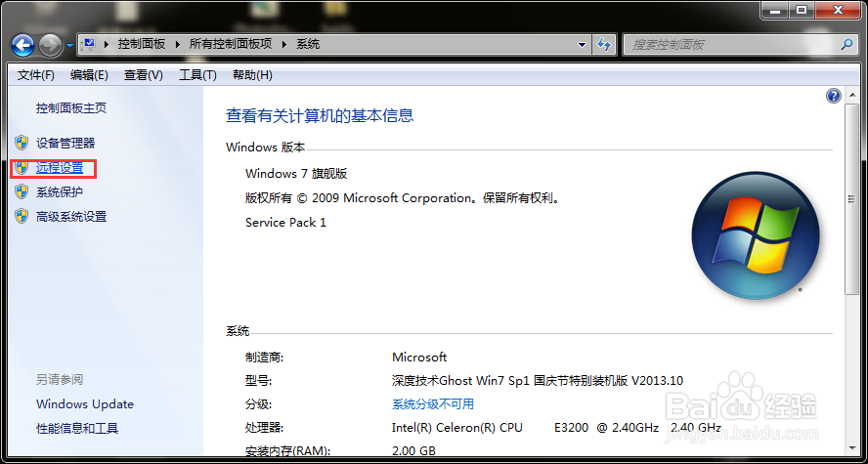Click the Service Pack 1 text

click(x=285, y=223)
